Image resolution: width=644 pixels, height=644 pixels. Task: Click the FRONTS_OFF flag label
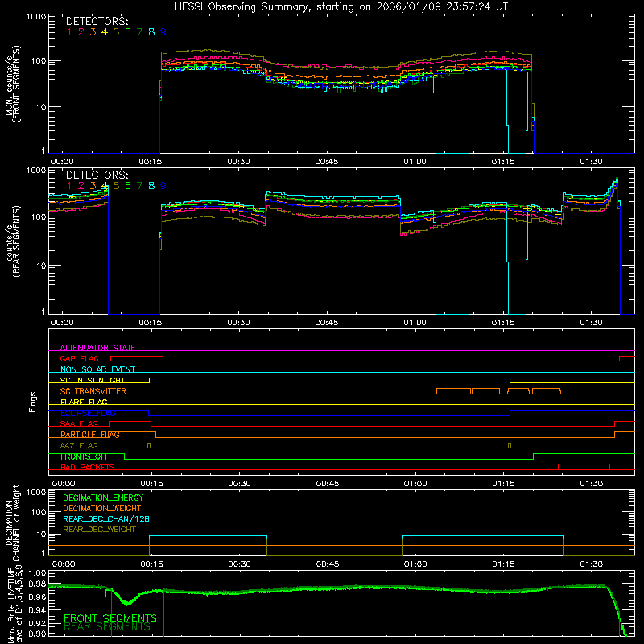pos(85,456)
